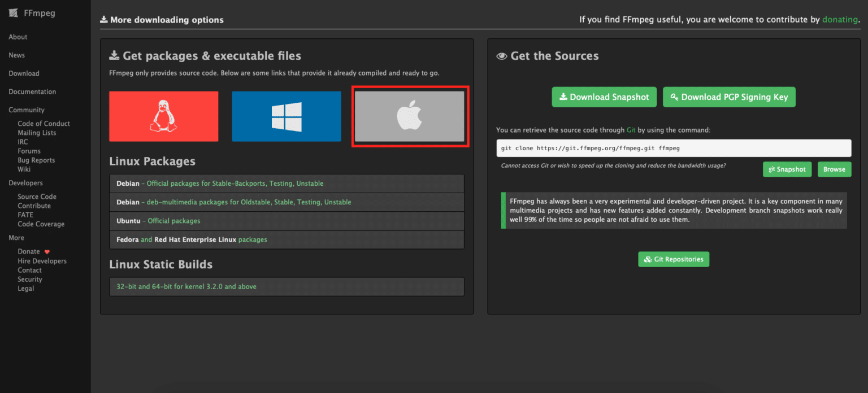Open Debian official packages link
The image size is (868, 393).
click(235, 184)
